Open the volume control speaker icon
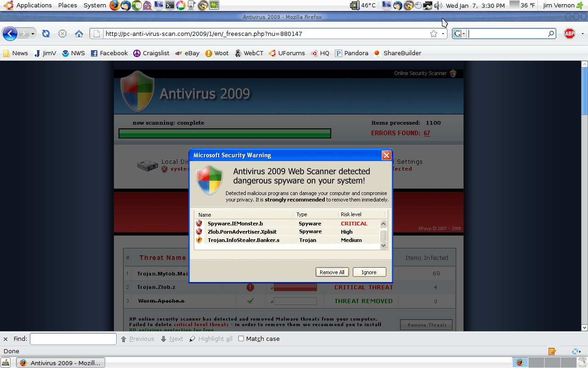Screen dimensions: 588x368 tap(438, 6)
